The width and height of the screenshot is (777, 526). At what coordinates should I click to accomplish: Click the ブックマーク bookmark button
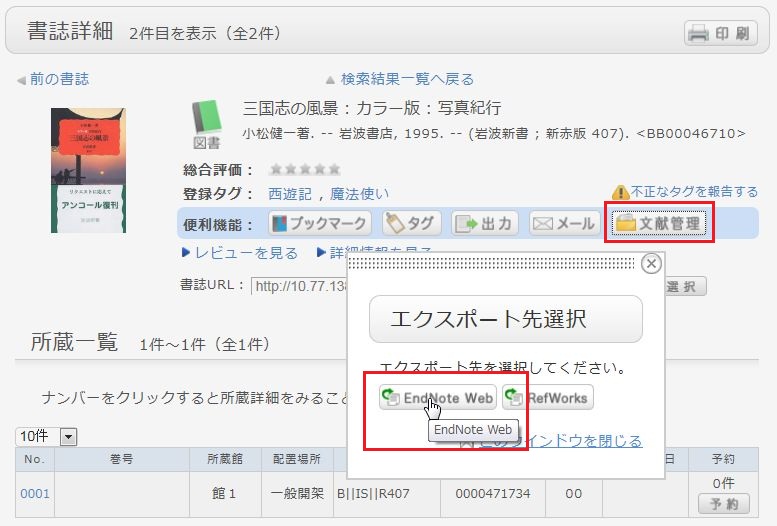pyautogui.click(x=319, y=224)
